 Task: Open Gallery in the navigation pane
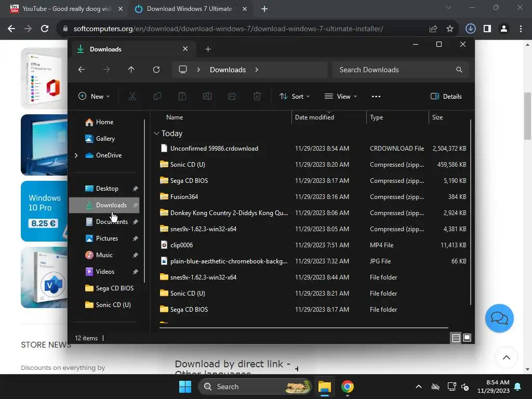point(100,139)
